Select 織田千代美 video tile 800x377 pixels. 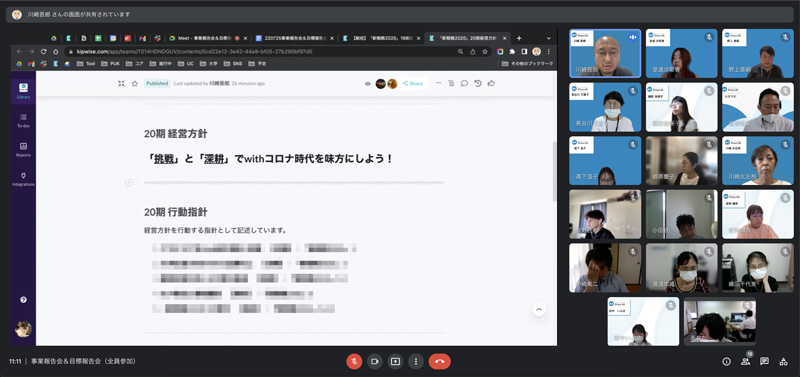[758, 267]
